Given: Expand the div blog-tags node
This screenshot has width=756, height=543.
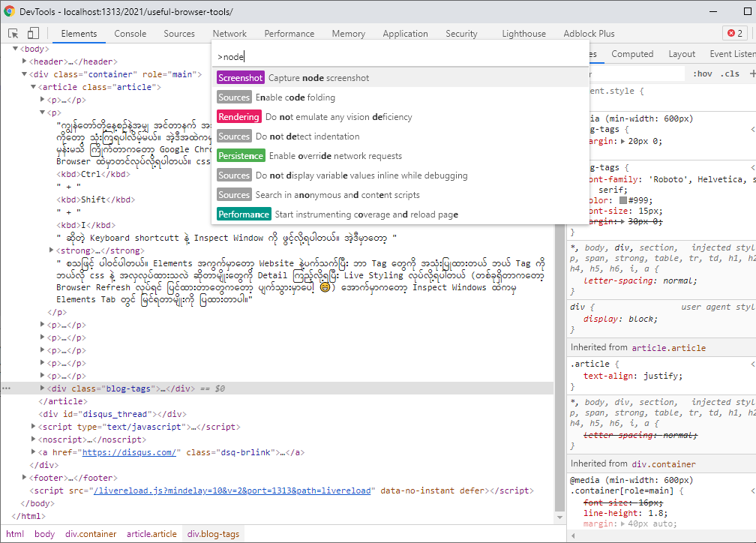Looking at the screenshot, I should point(43,388).
